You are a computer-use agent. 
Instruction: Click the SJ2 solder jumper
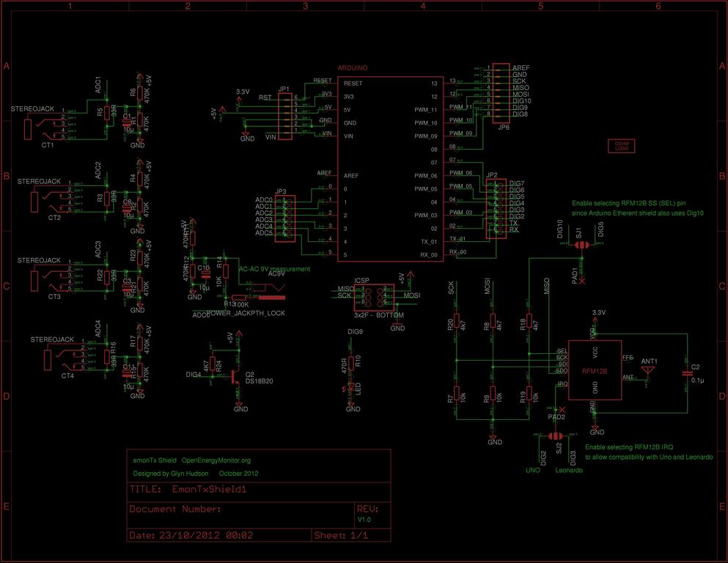(x=555, y=436)
